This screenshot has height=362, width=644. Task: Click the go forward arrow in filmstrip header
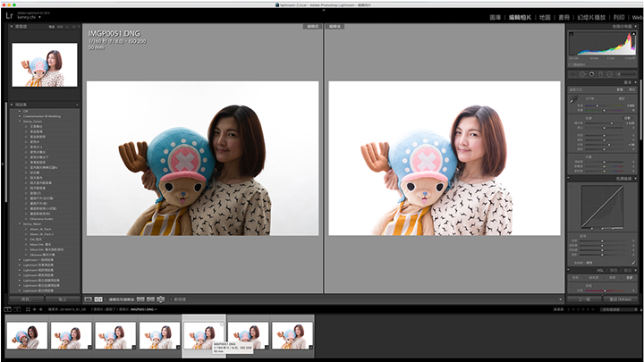(40, 309)
